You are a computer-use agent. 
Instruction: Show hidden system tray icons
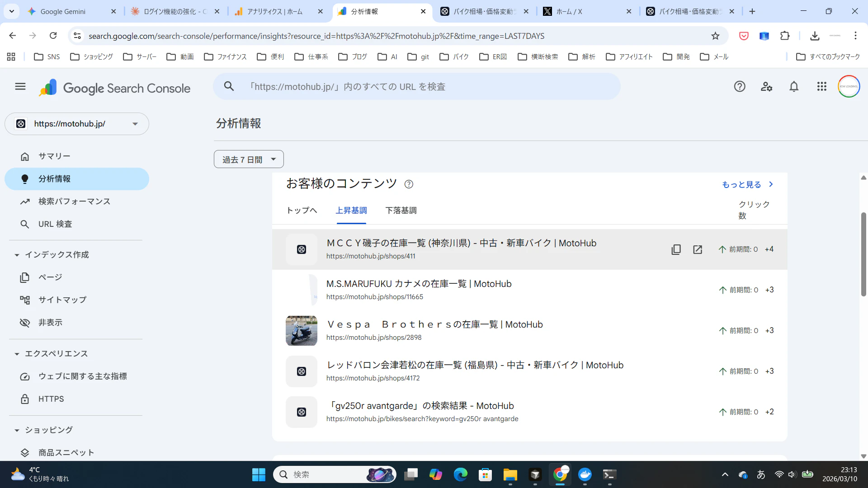click(725, 474)
